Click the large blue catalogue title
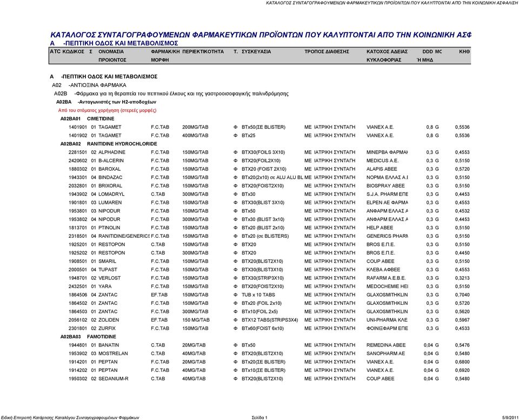Image resolution: width=519 pixels, height=420 pixels. pos(261,35)
